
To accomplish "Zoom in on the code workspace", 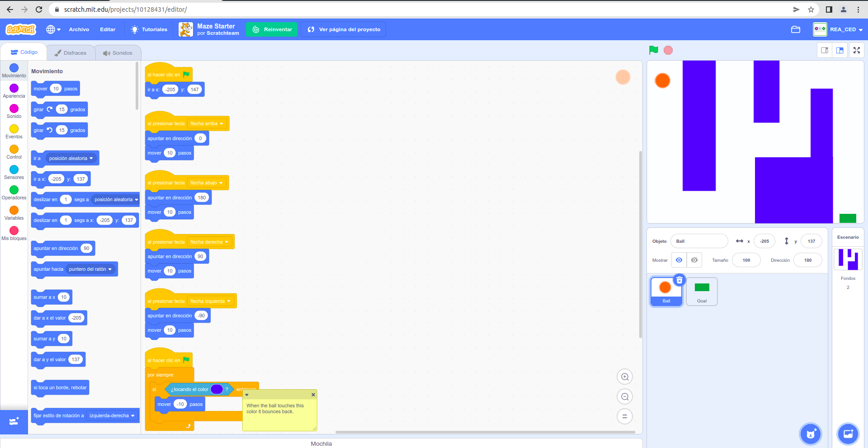I will click(625, 377).
